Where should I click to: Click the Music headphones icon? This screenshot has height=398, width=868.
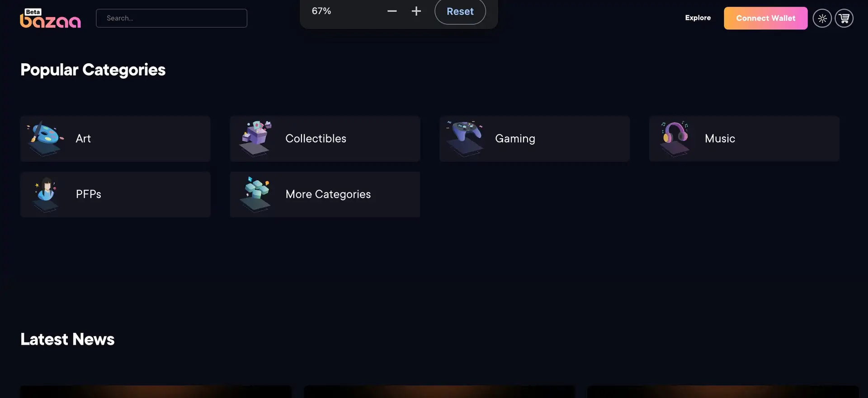click(675, 138)
